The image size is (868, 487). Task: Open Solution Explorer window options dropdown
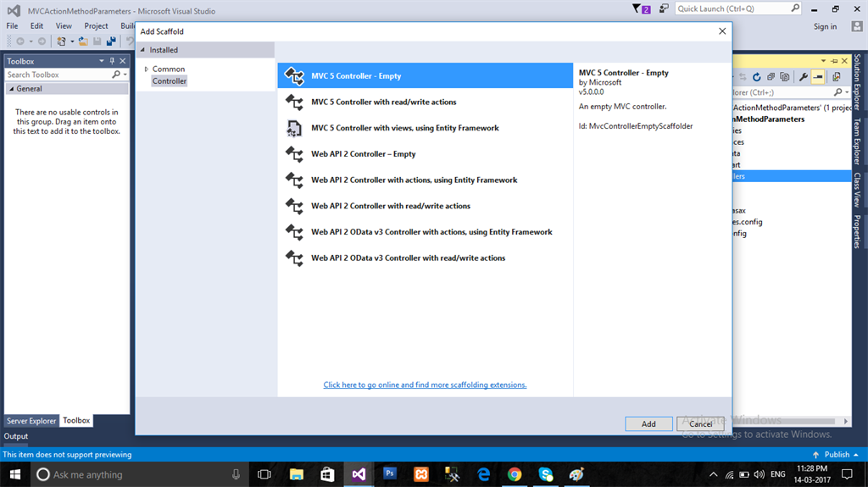[823, 61]
